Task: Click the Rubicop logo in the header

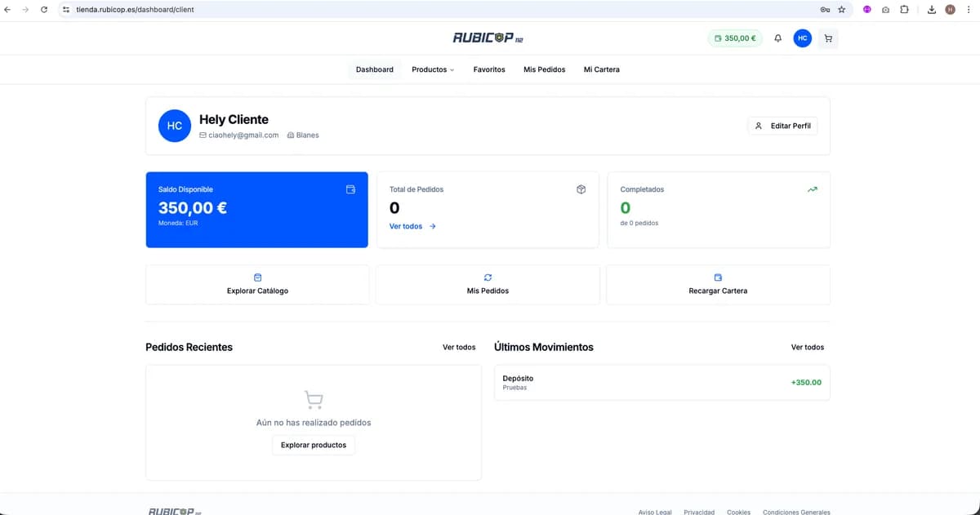Action: tap(488, 38)
